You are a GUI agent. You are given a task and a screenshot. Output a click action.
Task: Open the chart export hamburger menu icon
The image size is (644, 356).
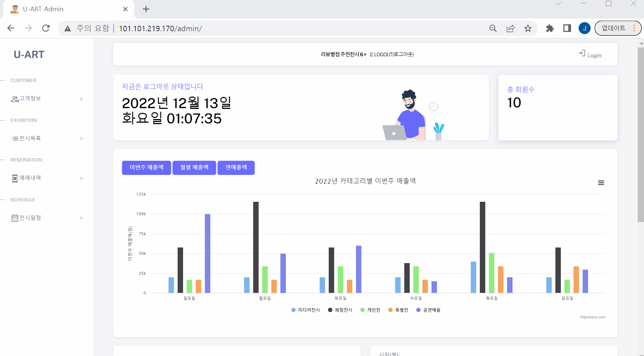click(x=601, y=183)
